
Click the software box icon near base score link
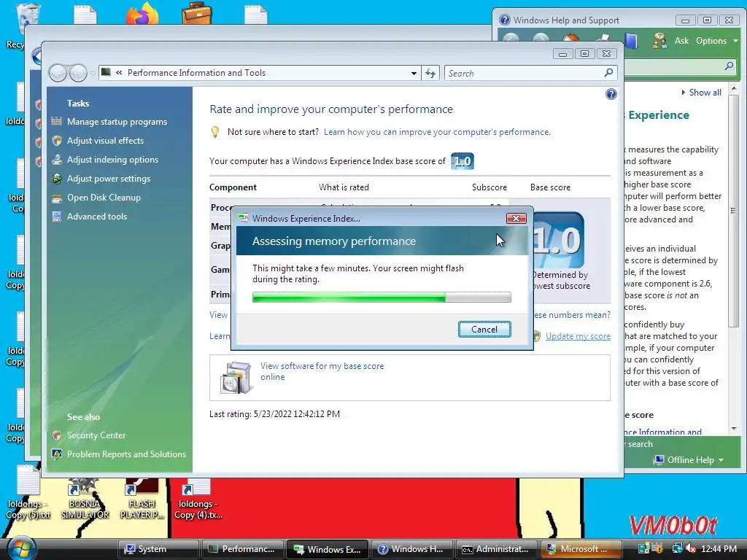click(236, 377)
